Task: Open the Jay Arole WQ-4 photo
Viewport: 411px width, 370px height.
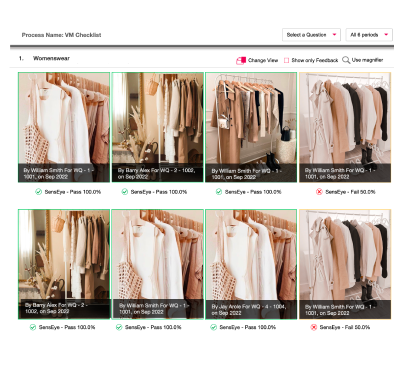Action: pos(251,264)
